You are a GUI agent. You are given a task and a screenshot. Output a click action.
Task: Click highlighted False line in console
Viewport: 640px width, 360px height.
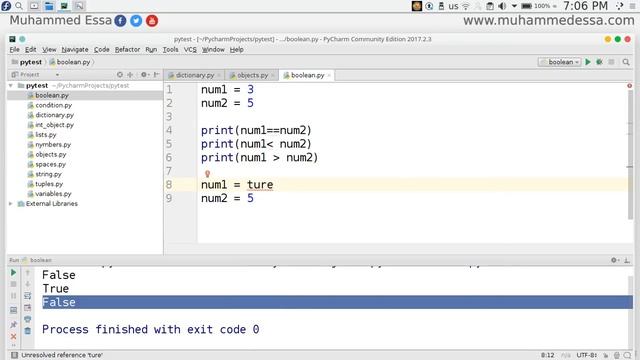337,302
